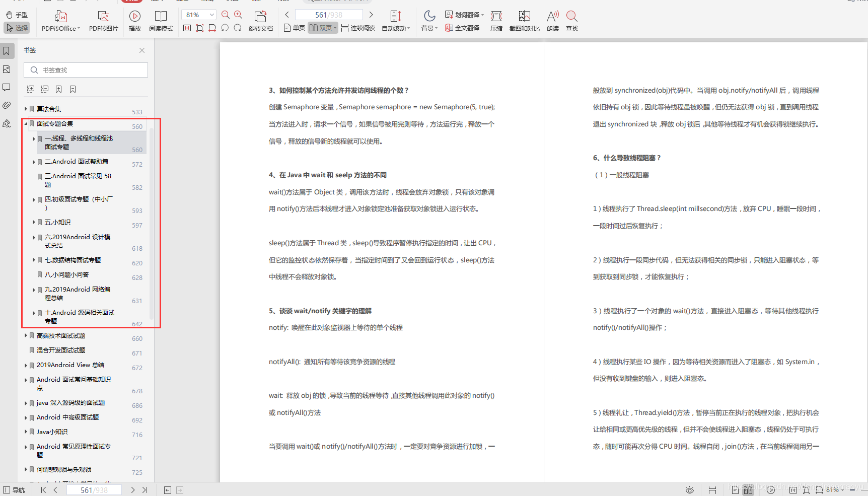Click 旋转文档 rotate document
868x496 pixels.
point(260,22)
